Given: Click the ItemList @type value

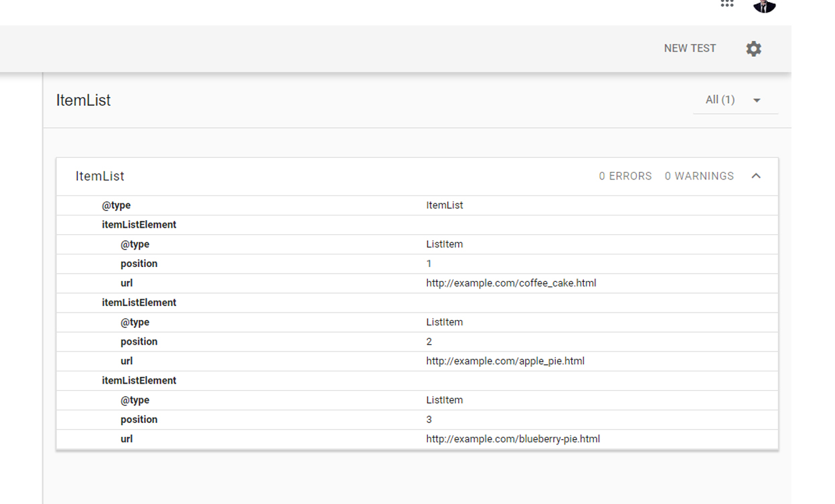Looking at the screenshot, I should [445, 205].
